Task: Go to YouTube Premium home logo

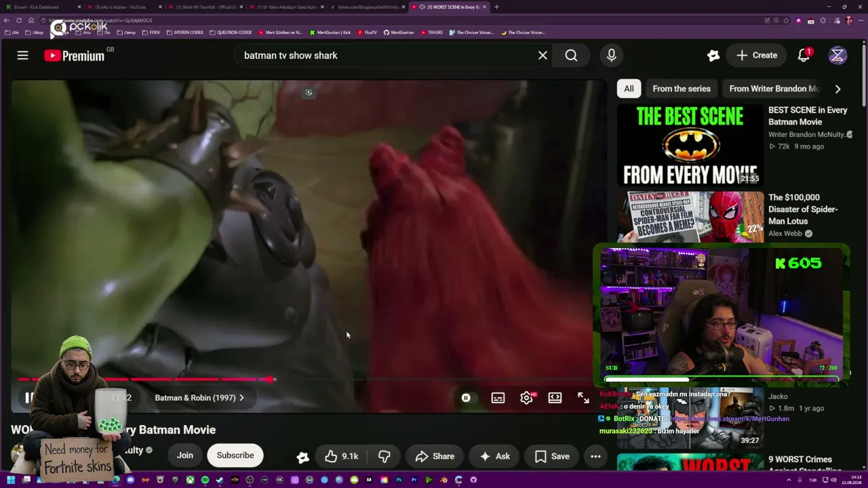Action: coord(75,56)
